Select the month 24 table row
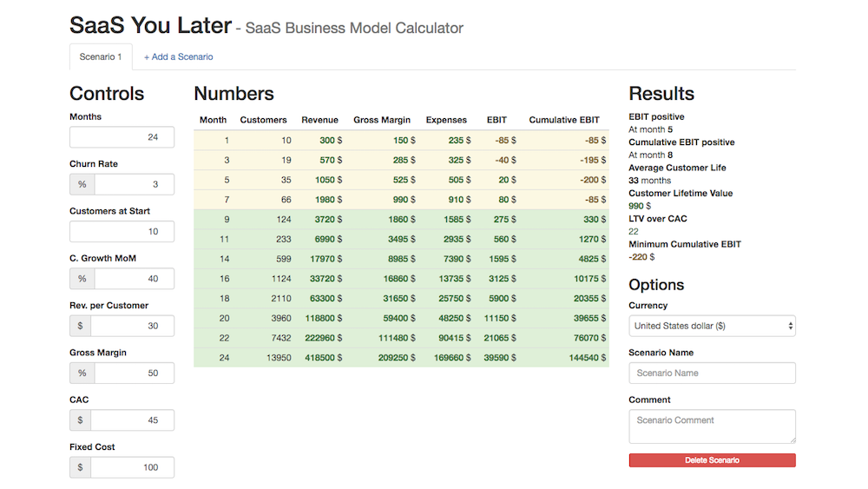Viewport: 868px width, 489px height. coord(401,358)
